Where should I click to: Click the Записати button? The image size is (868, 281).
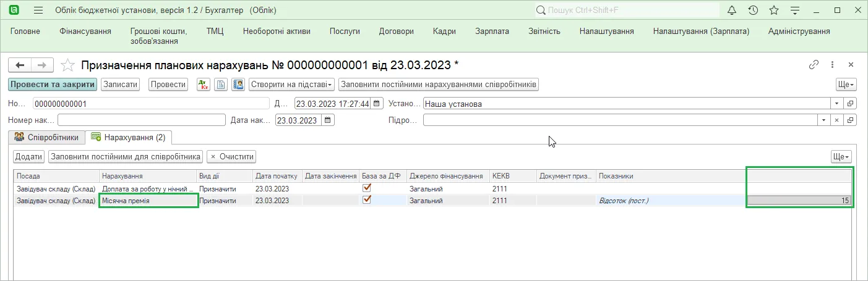tap(120, 85)
